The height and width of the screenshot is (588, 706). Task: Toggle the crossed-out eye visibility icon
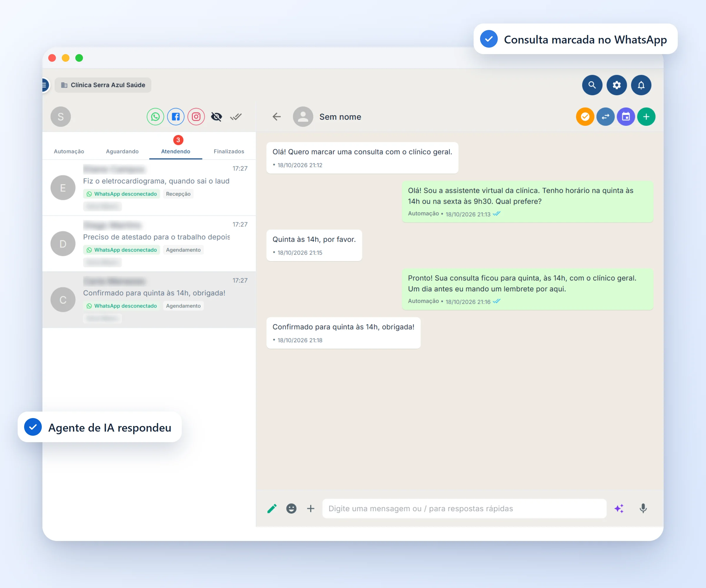(x=217, y=117)
